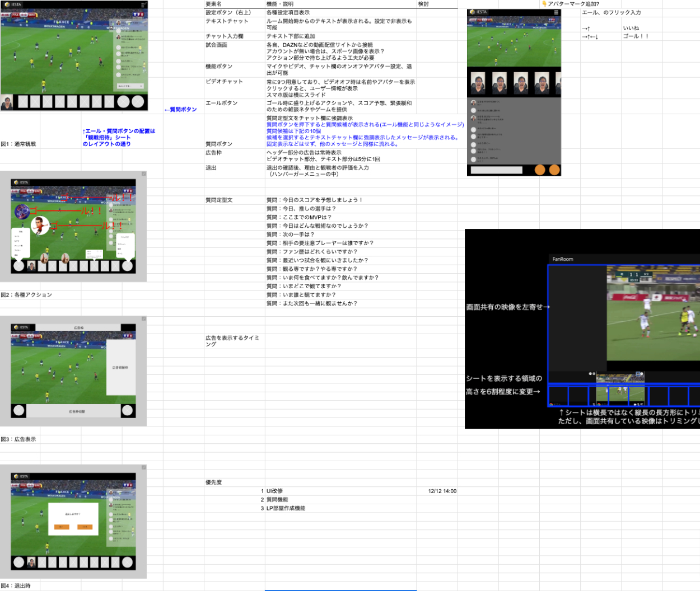Click the settings icon in Figure 1's top-right

click(143, 4)
